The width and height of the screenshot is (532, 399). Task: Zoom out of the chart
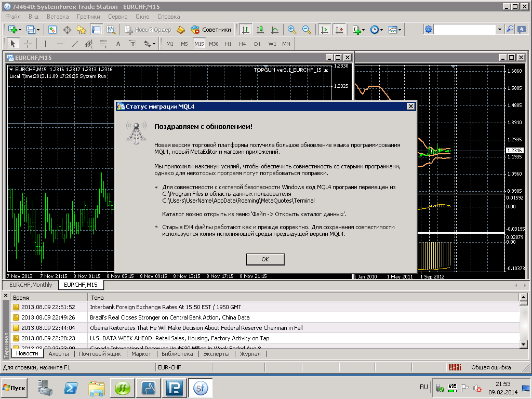[x=307, y=30]
